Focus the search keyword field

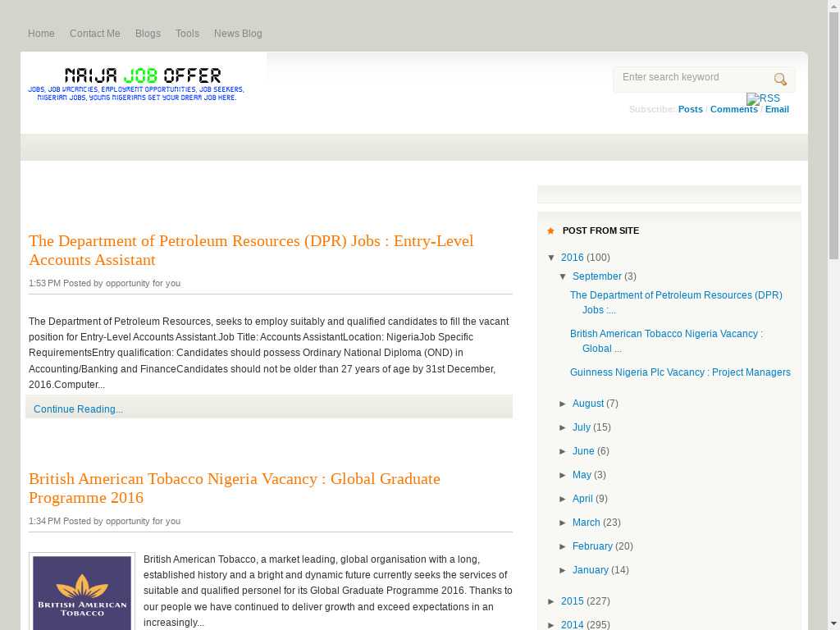(694, 78)
